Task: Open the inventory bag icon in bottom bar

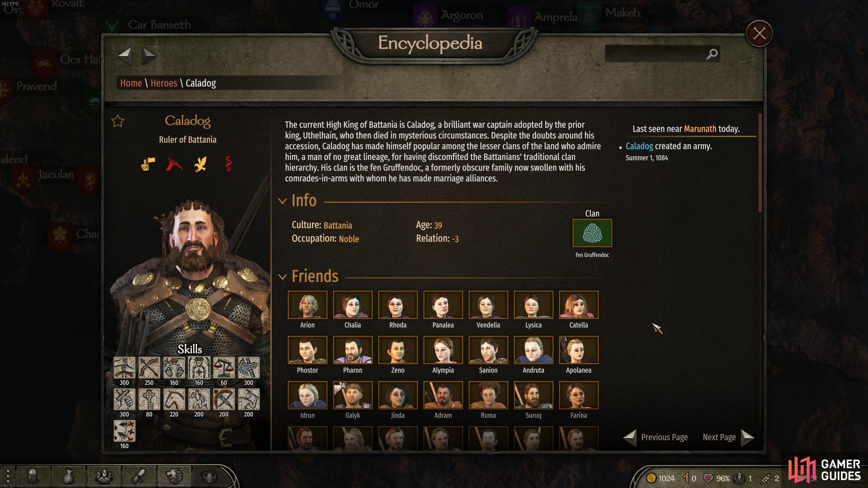Action: tap(68, 477)
